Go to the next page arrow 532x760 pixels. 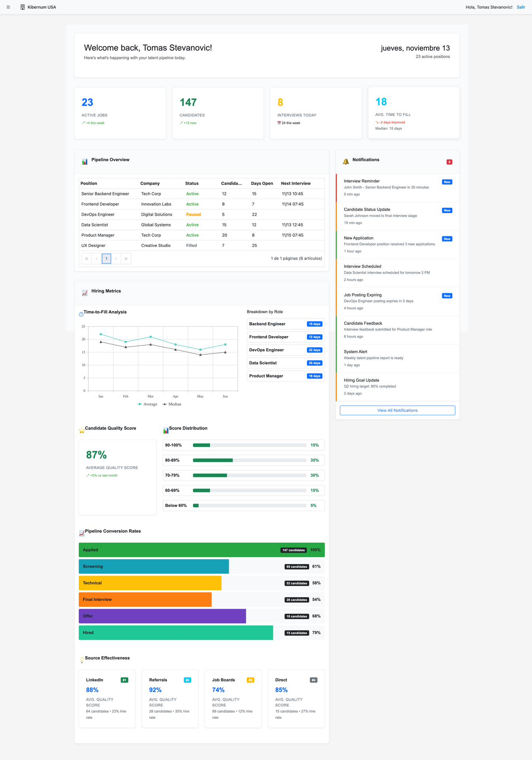click(x=116, y=258)
